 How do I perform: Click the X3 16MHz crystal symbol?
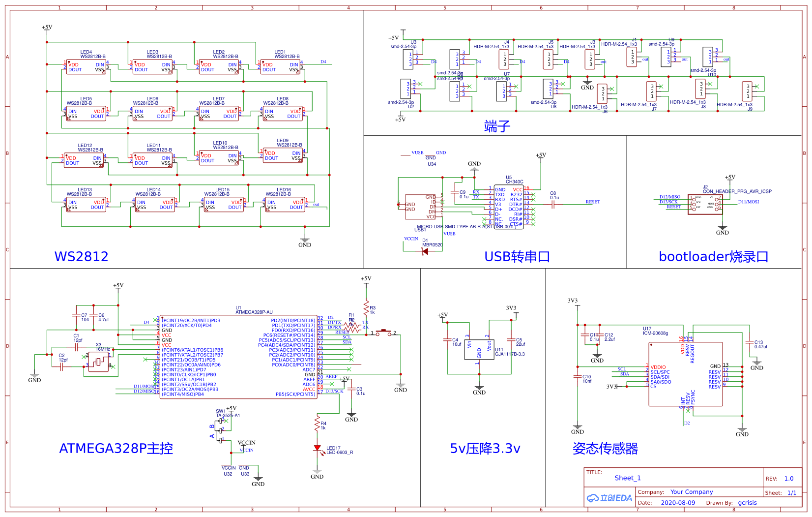(98, 362)
